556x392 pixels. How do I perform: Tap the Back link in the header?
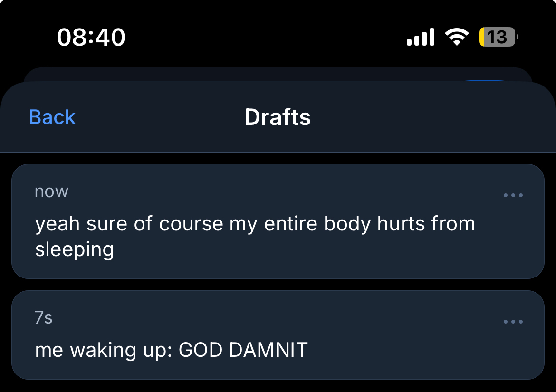coord(52,117)
